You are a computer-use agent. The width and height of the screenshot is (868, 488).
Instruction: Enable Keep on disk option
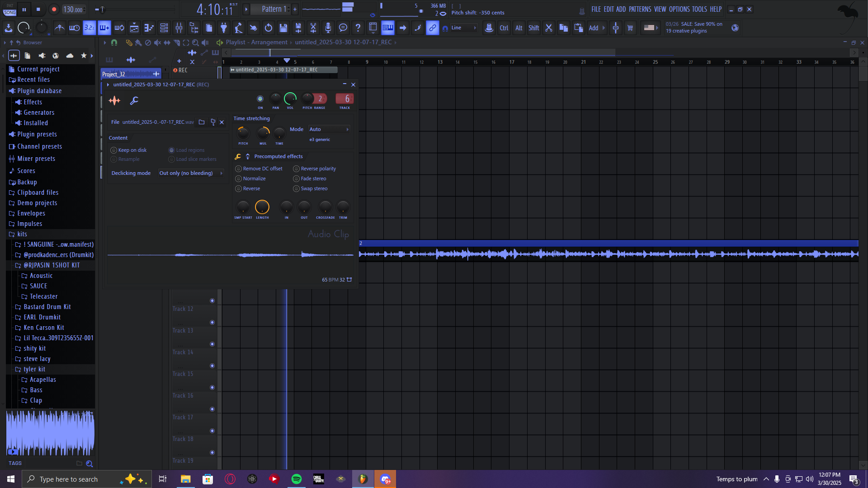(114, 150)
